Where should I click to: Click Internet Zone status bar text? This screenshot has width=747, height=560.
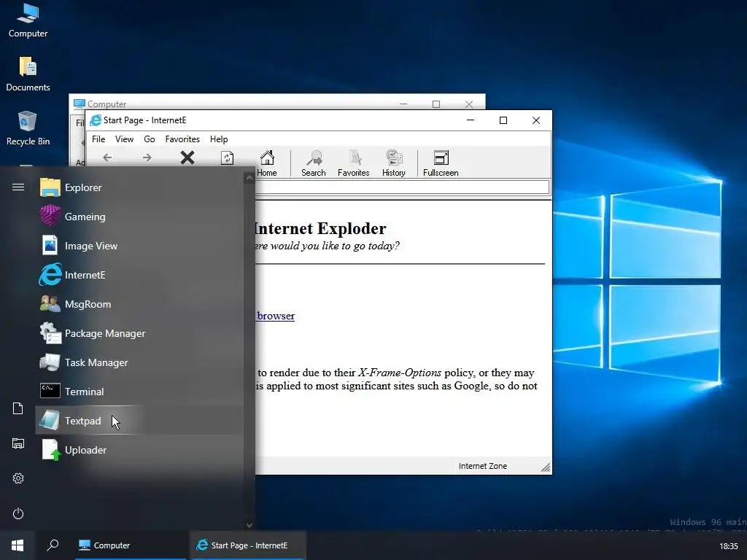(483, 466)
